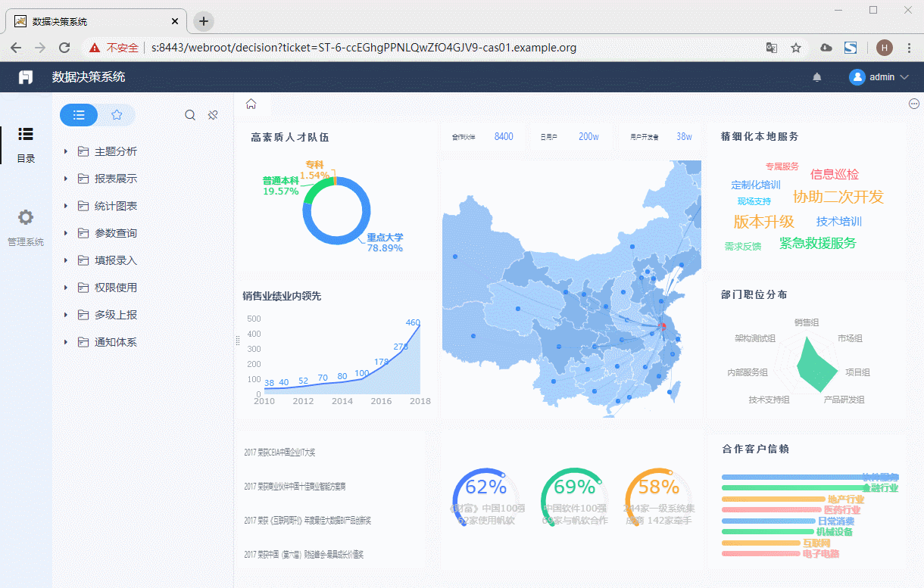
Task: Close the 数据决策系统 browser tab
Action: click(x=175, y=21)
